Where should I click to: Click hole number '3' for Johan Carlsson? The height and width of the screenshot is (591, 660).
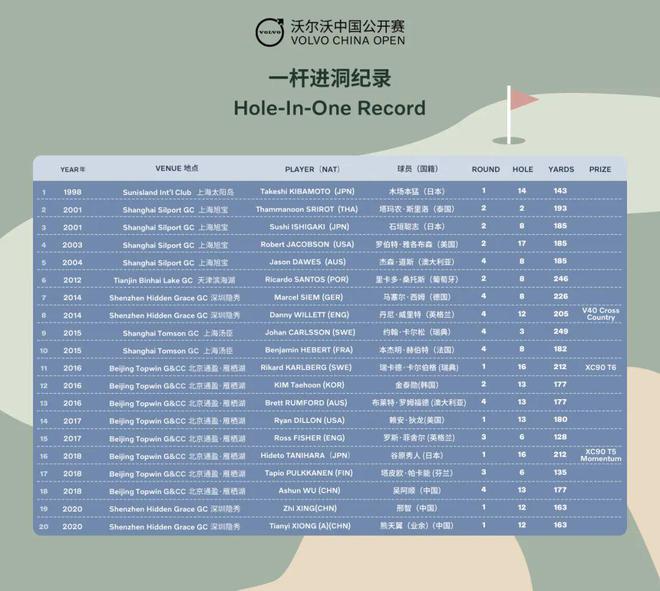[x=522, y=332]
